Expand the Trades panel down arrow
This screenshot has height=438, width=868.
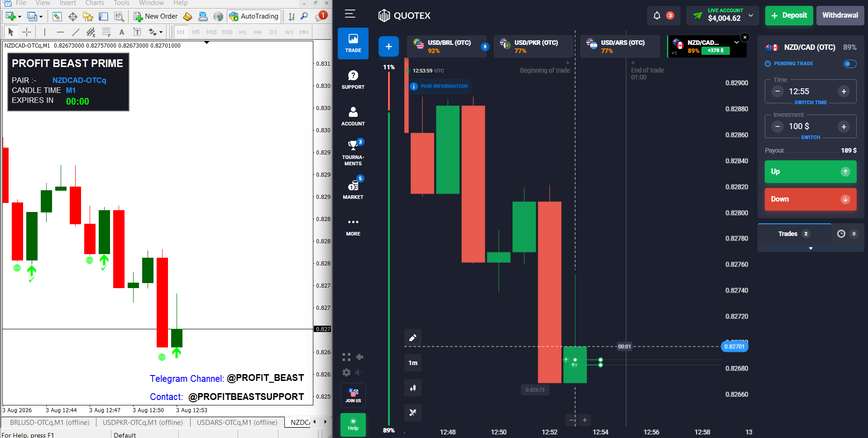pyautogui.click(x=810, y=248)
